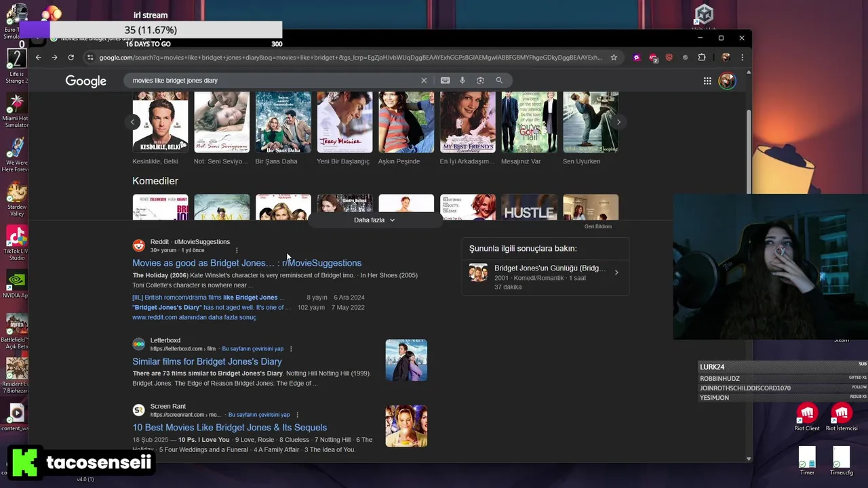Open Riot İstemcisi desktop shortcut

click(x=842, y=417)
